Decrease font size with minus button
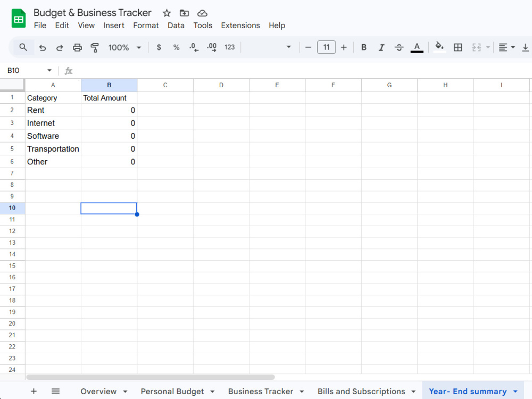 point(308,47)
